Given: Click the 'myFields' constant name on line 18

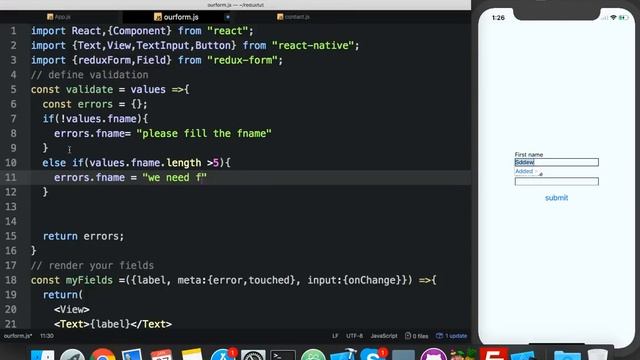Looking at the screenshot, I should click(89, 280).
